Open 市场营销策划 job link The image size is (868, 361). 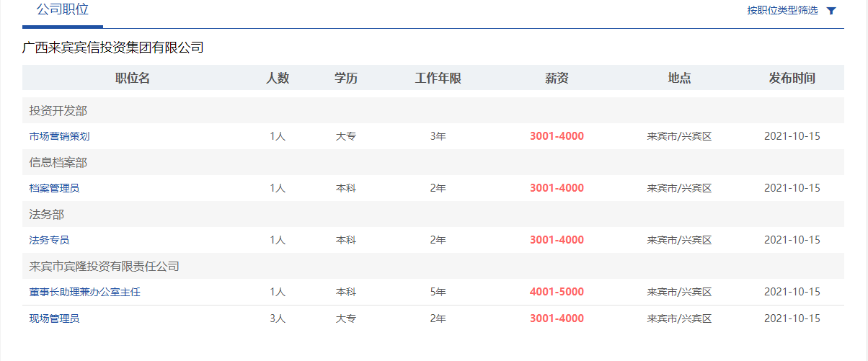(x=59, y=136)
